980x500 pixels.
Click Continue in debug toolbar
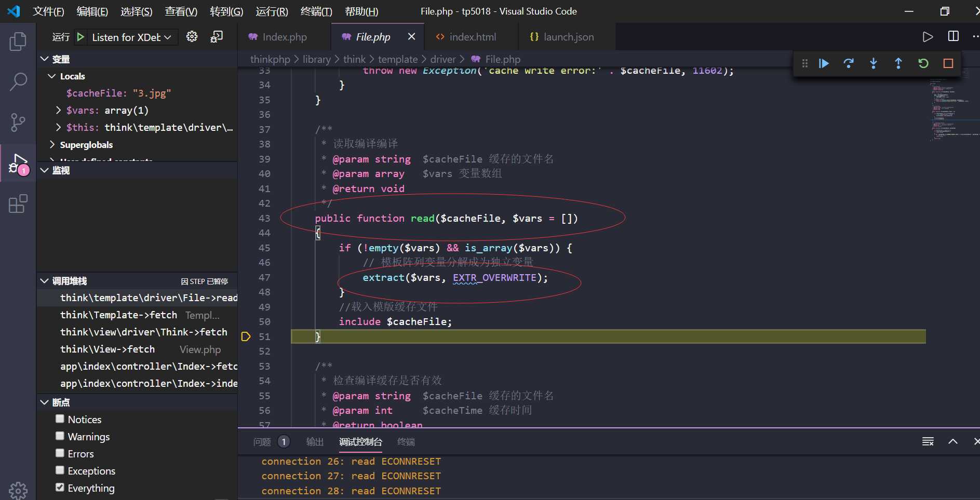pyautogui.click(x=824, y=63)
